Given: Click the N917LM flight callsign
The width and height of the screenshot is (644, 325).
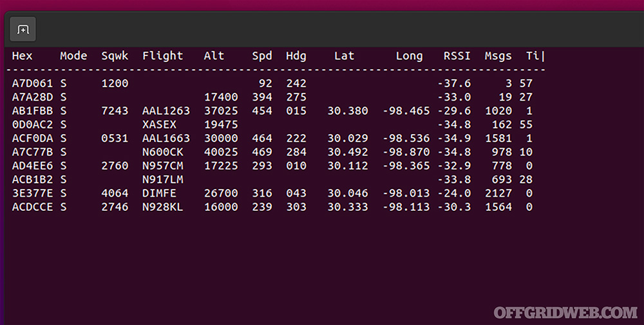Looking at the screenshot, I should [162, 180].
